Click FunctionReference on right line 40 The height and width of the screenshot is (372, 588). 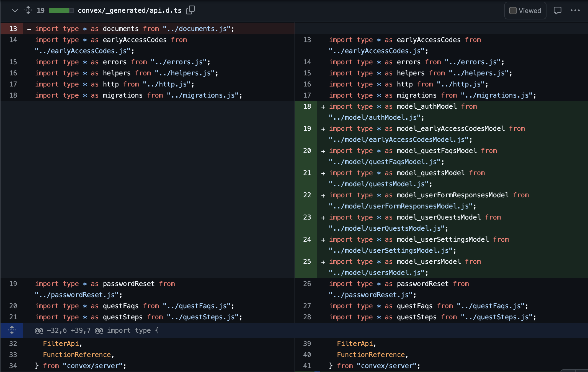[x=371, y=355]
